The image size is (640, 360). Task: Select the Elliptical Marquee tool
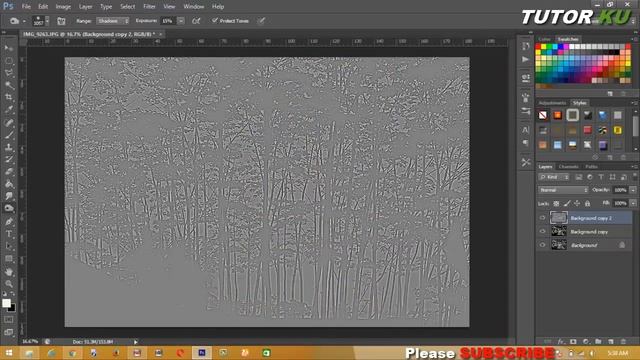(9, 60)
